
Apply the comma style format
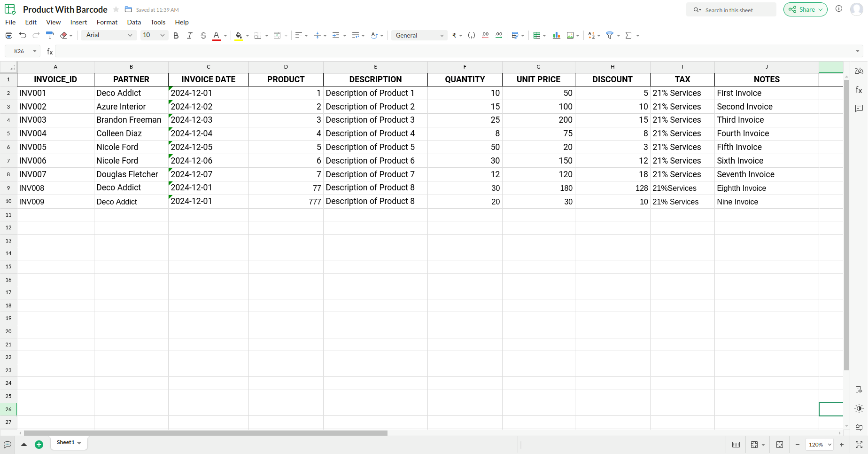(x=472, y=35)
